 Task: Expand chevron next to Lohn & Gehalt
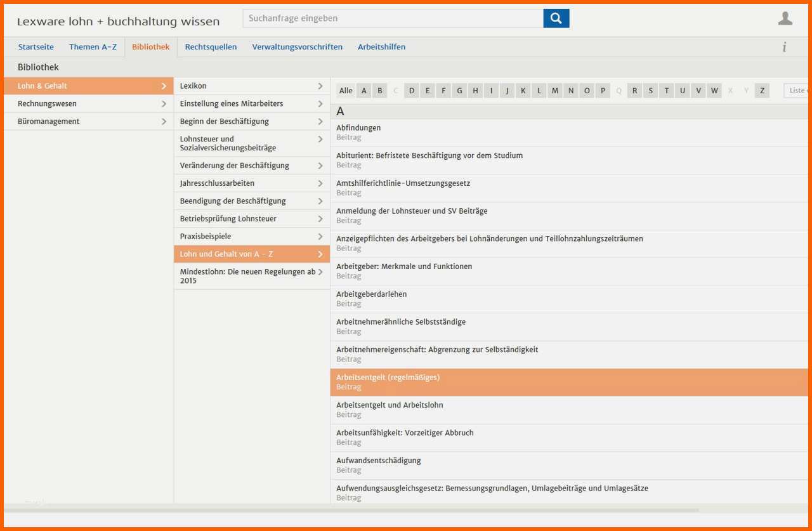pyautogui.click(x=164, y=86)
